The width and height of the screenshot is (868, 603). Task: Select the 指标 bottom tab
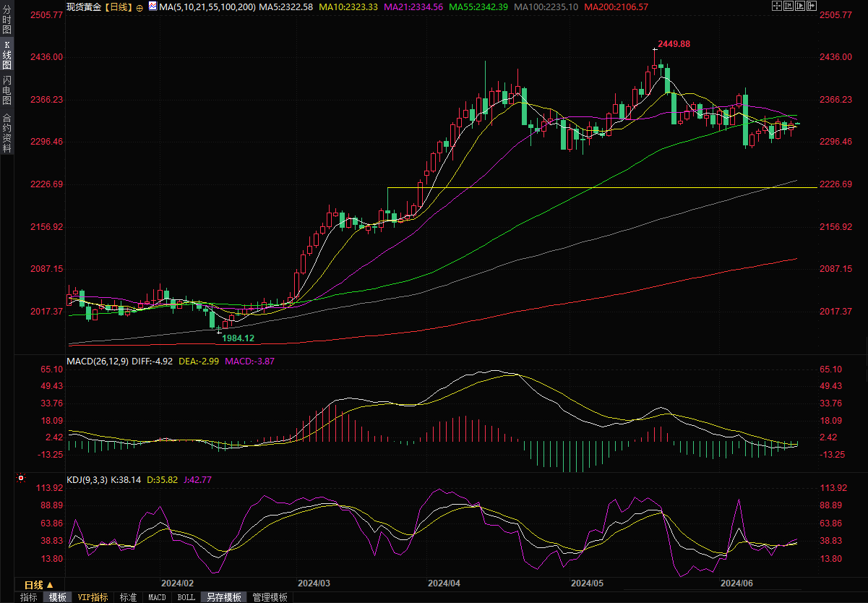coord(29,597)
